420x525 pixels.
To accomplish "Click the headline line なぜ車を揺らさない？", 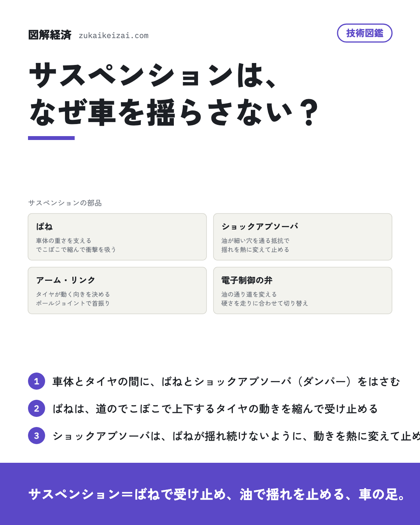I will tap(174, 112).
